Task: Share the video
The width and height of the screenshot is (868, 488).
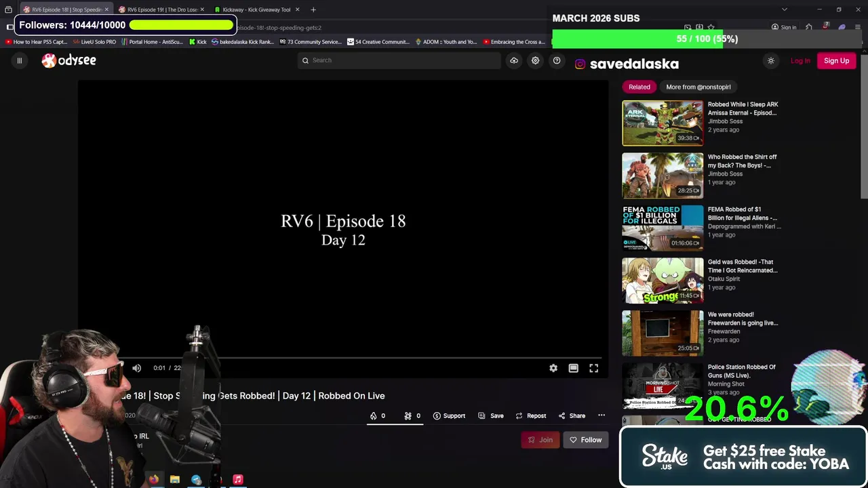Action: point(572,415)
